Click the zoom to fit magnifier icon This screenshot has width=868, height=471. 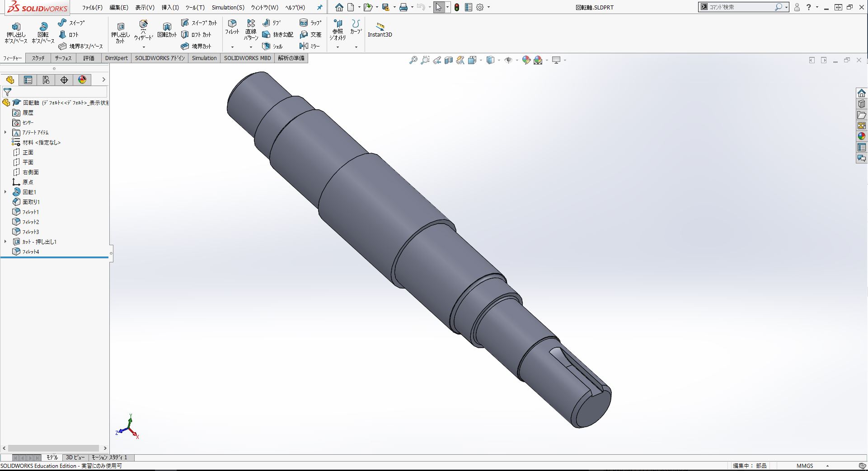(x=413, y=60)
